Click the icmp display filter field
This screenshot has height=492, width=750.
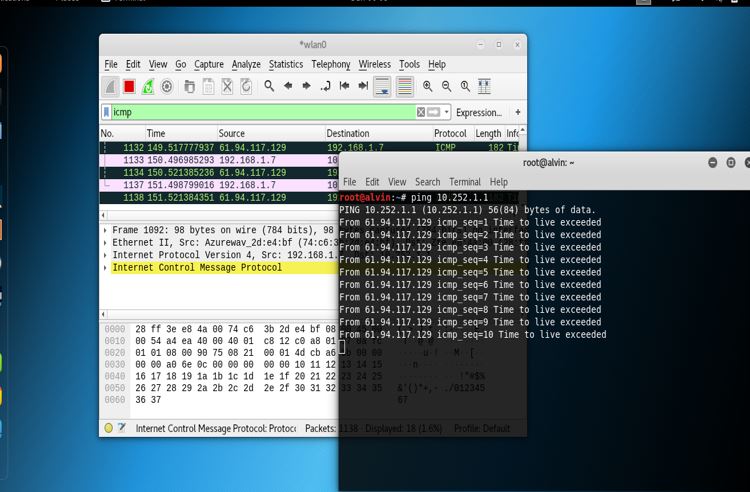(263, 112)
